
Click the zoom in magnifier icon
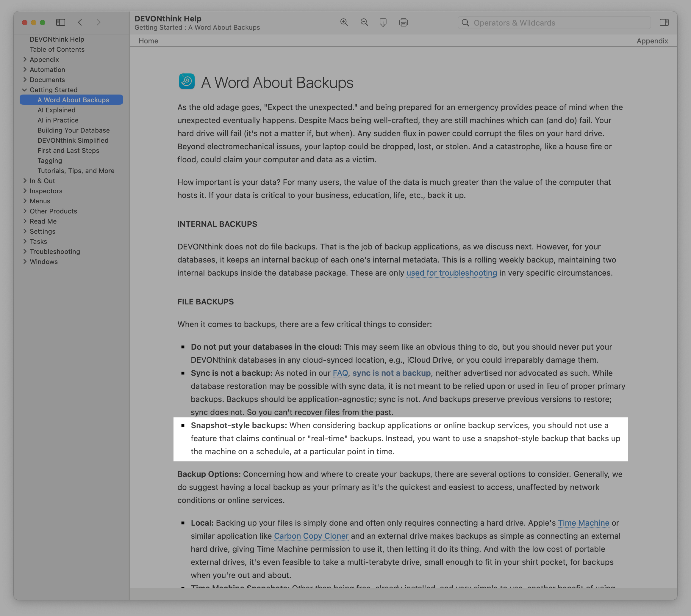click(x=344, y=22)
